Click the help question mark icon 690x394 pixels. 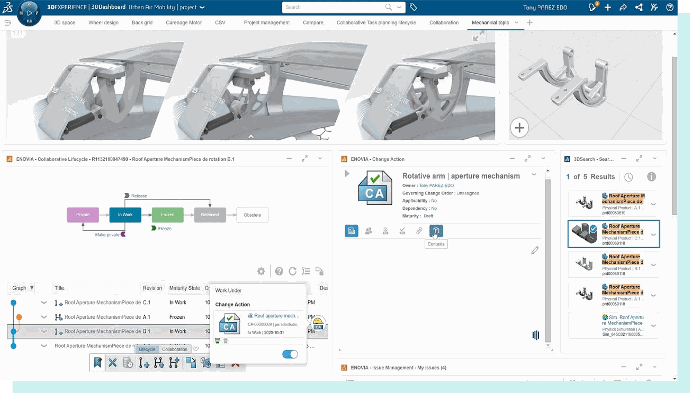(279, 271)
